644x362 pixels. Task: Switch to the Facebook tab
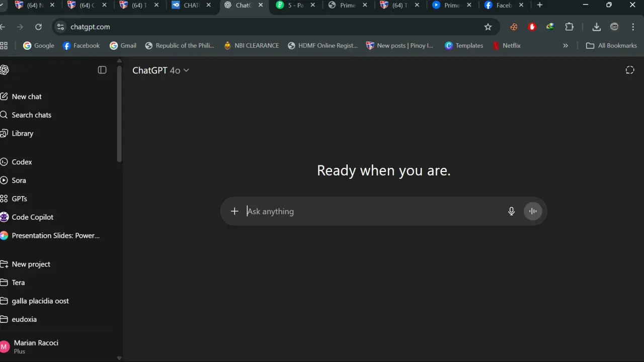tap(504, 5)
